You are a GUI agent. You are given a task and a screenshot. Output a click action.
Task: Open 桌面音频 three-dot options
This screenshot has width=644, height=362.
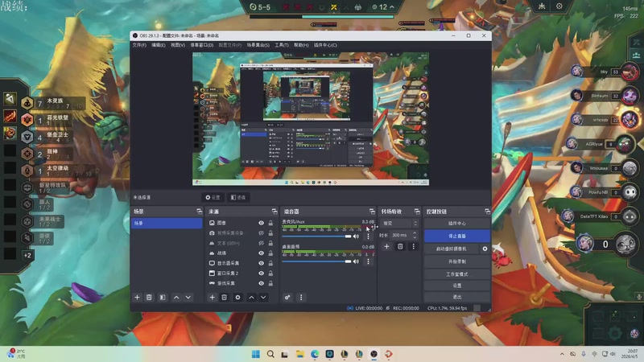[x=368, y=261]
